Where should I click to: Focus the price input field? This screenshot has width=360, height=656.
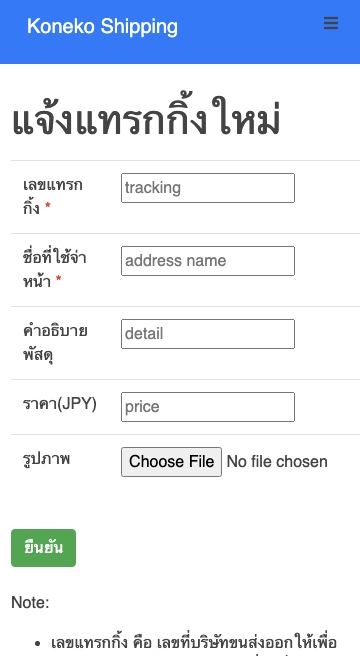[208, 407]
